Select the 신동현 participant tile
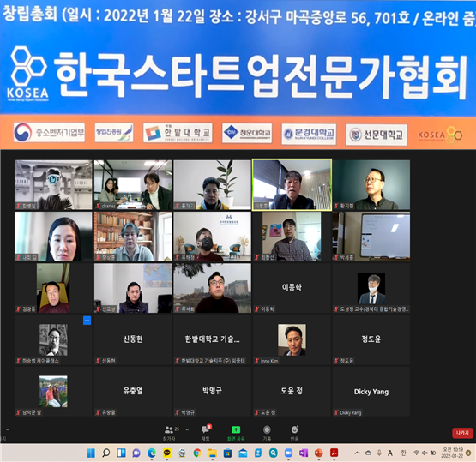This screenshot has height=462, width=476. click(x=133, y=339)
